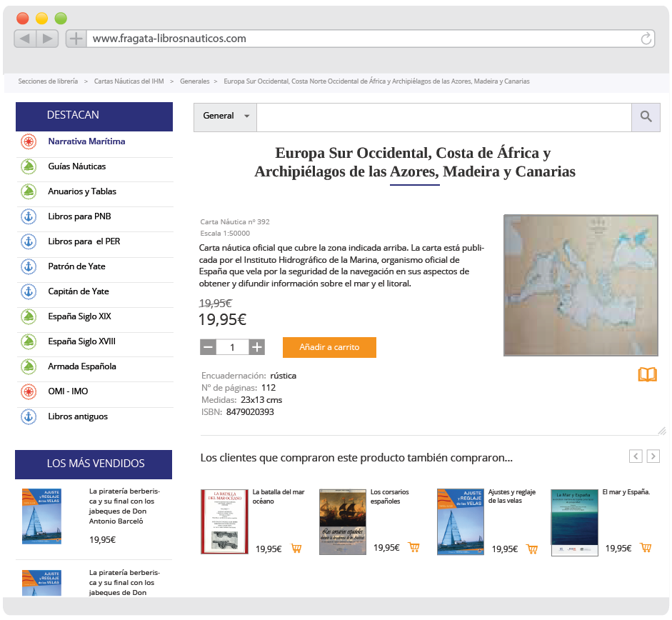The width and height of the screenshot is (672, 620).
Task: Click the magnifier search button
Action: [646, 116]
